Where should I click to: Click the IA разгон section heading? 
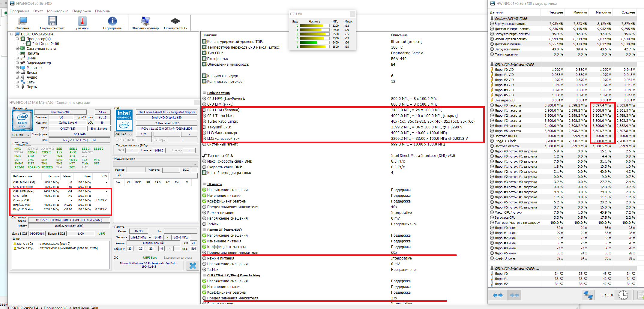(x=214, y=184)
